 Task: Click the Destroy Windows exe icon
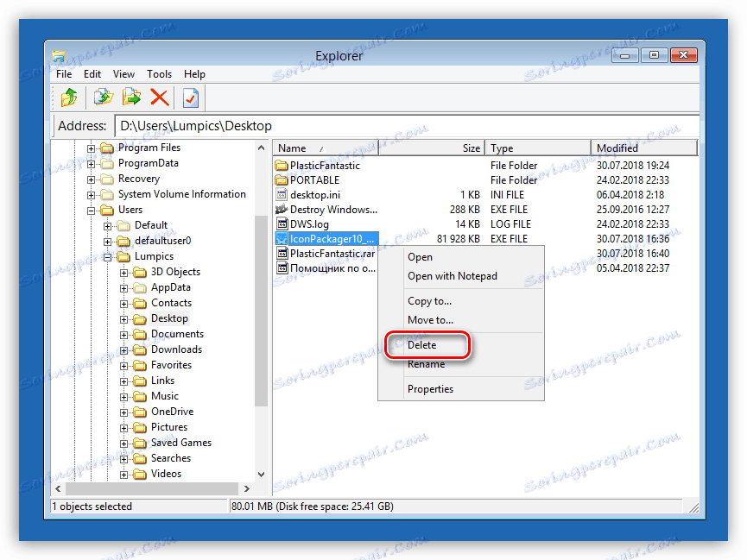click(282, 209)
